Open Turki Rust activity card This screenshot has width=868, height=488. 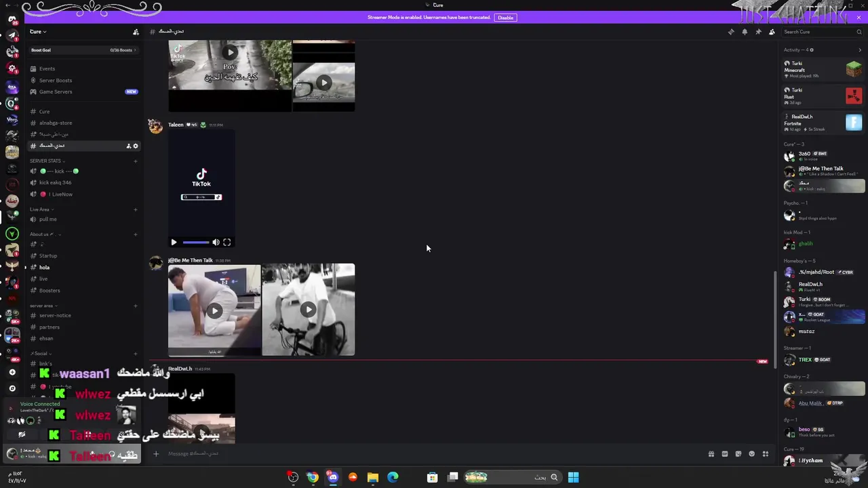point(823,96)
